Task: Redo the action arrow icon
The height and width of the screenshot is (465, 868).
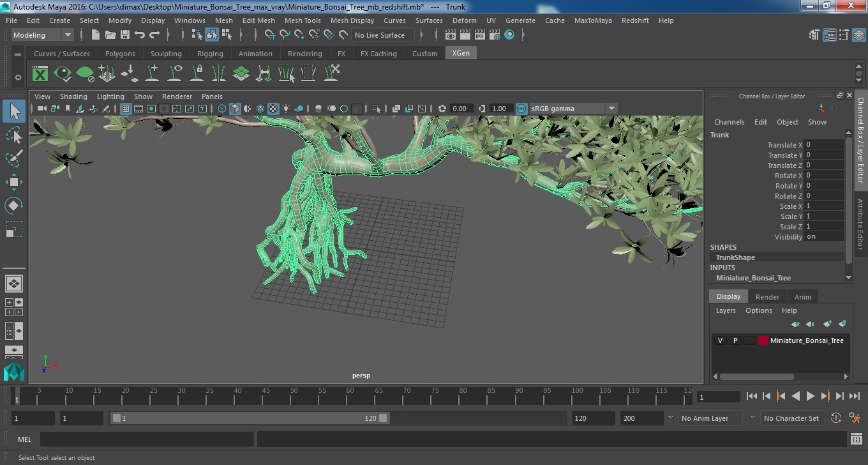Action: 154,35
